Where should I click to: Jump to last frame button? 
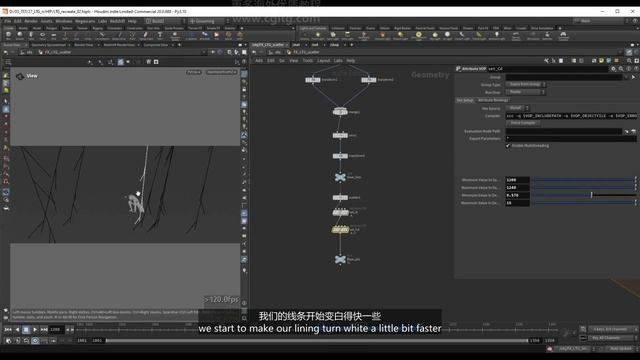tap(44, 329)
